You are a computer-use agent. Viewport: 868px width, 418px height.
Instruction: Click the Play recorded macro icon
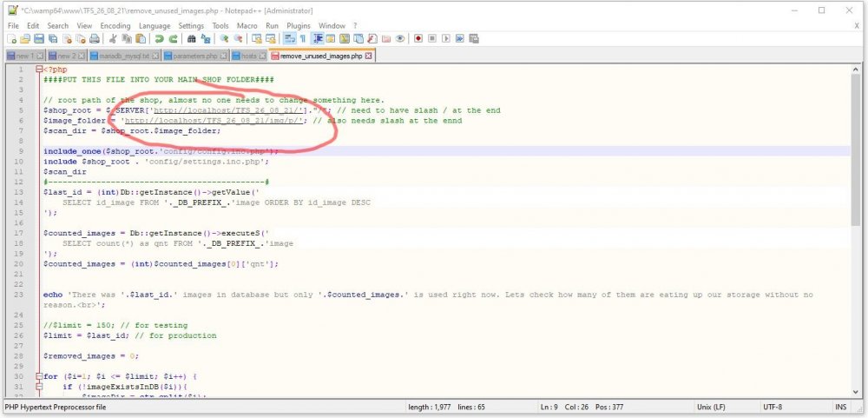pos(445,39)
